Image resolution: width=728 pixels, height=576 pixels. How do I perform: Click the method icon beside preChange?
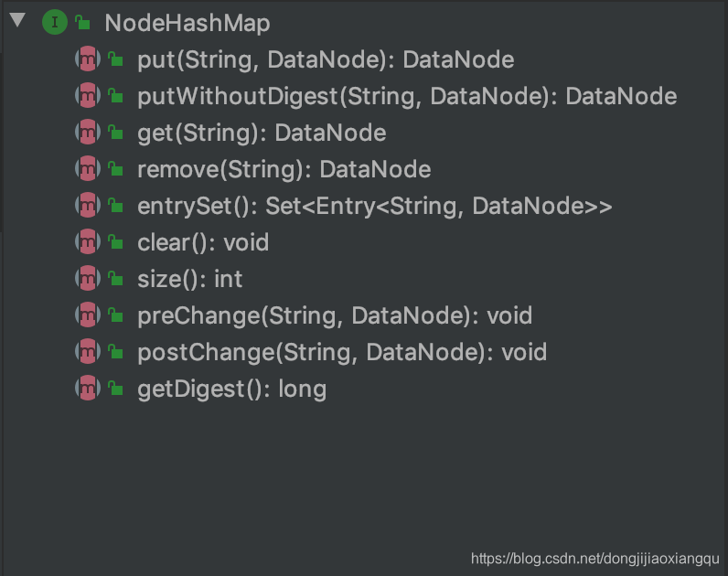click(x=87, y=315)
